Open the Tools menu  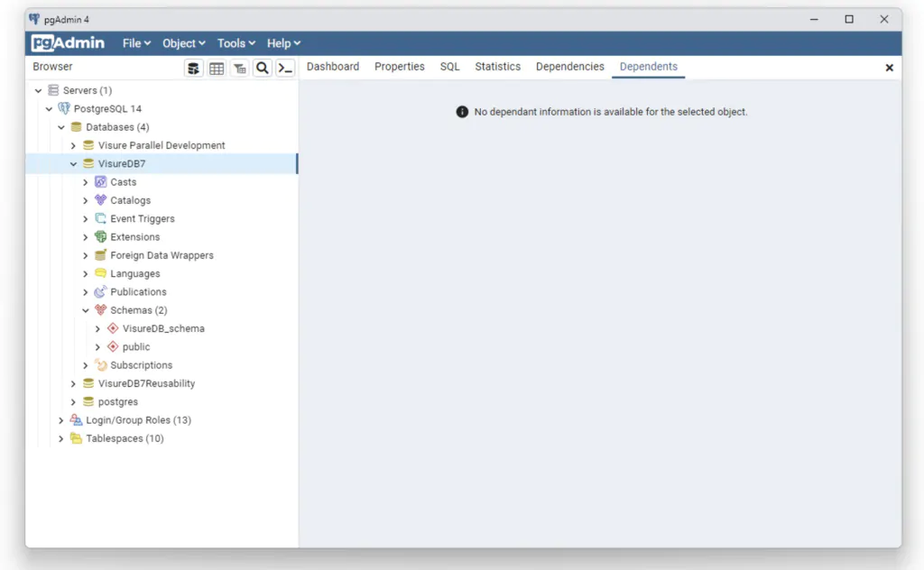pos(236,43)
